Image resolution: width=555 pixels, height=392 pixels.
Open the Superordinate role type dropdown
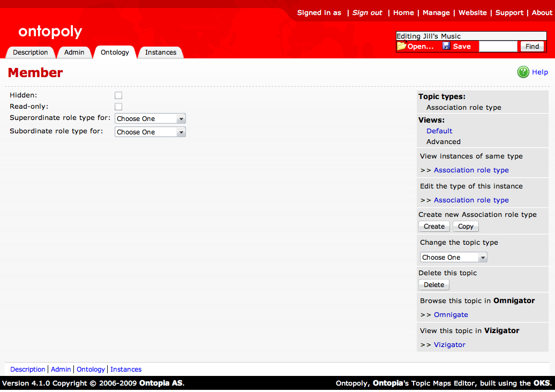coord(150,119)
